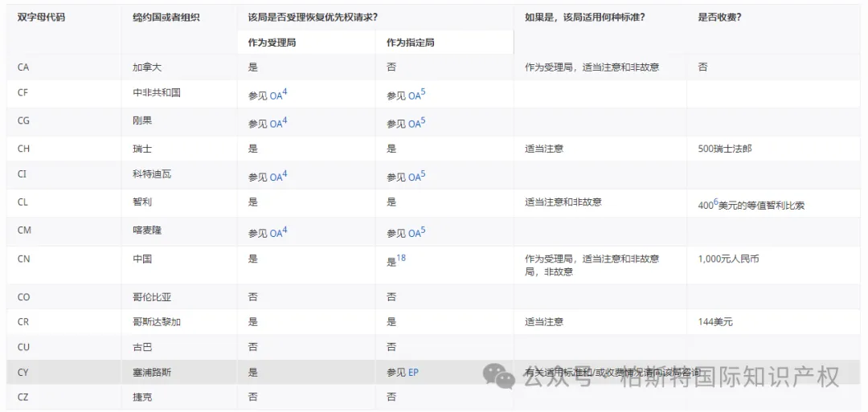Follow the EP link in the 塞浦路斯 row
Viewport: 868px width, 412px height.
414,373
